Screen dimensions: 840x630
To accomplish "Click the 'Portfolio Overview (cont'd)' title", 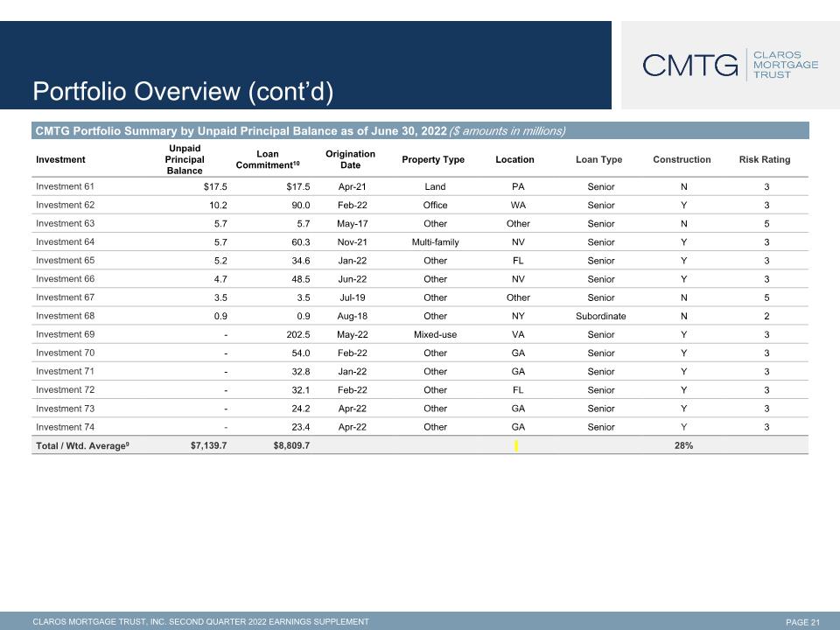I will 183,91.
